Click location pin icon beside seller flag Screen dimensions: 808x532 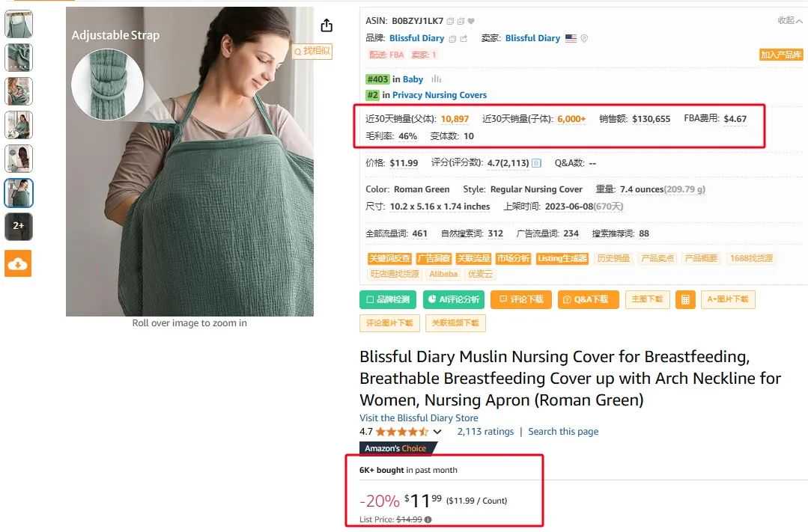tap(584, 38)
